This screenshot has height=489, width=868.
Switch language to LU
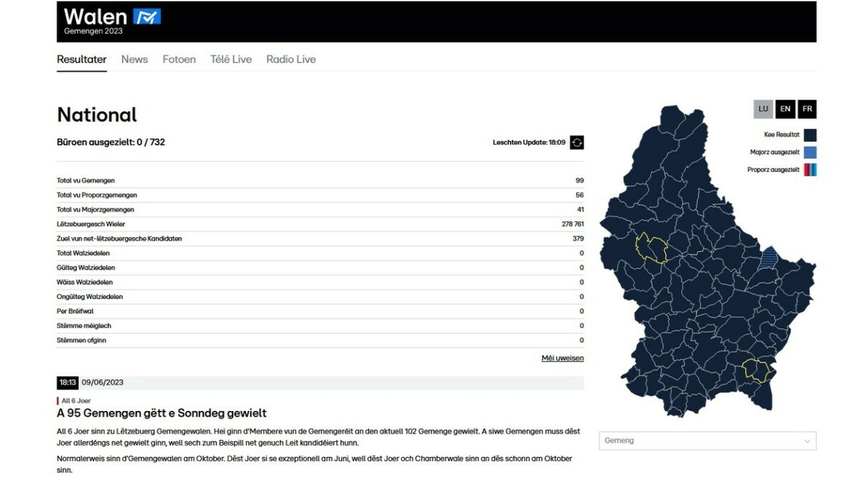763,109
